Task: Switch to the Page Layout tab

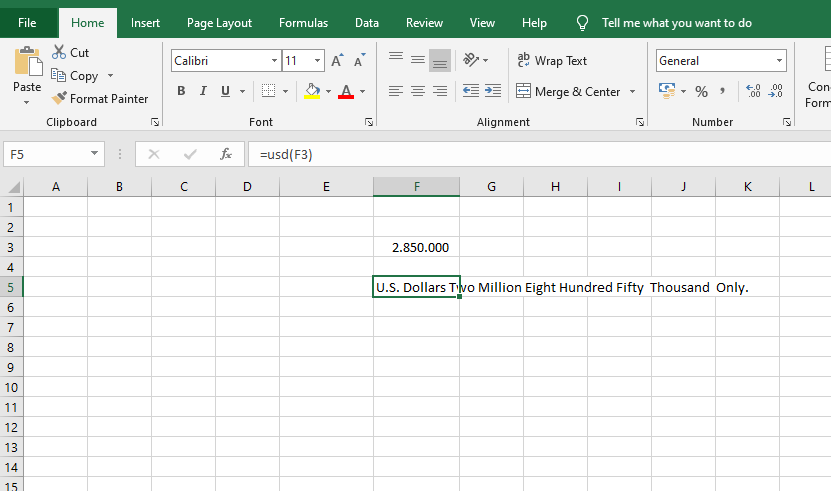Action: coord(219,23)
